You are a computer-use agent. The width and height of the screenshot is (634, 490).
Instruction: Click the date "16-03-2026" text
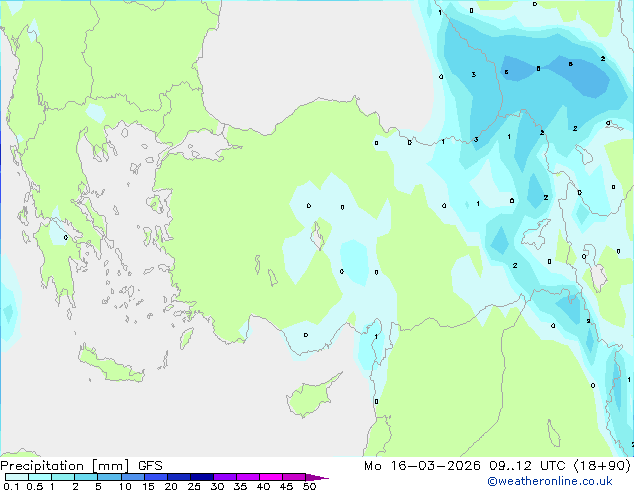pyautogui.click(x=435, y=466)
